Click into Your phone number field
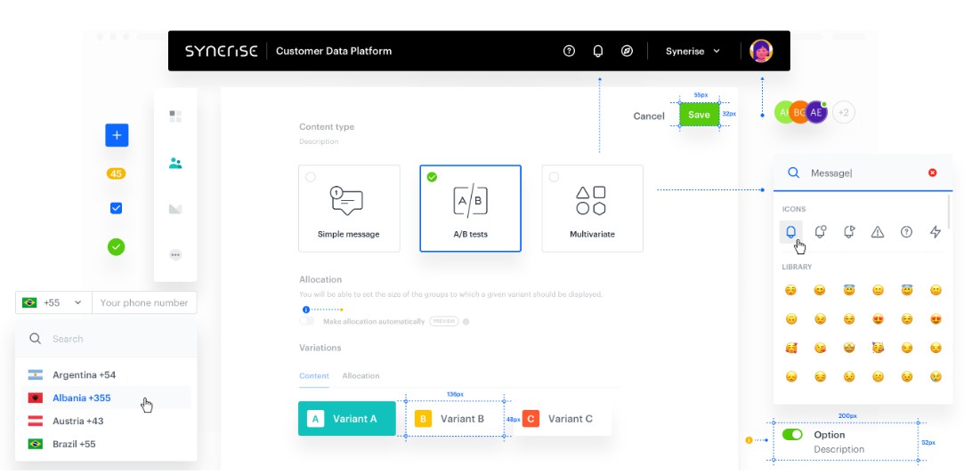The image size is (980, 474). pyautogui.click(x=144, y=302)
